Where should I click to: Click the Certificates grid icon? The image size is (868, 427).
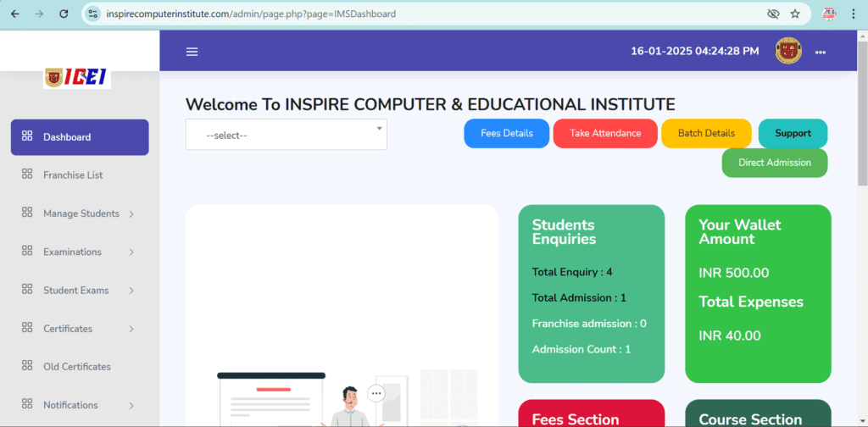click(x=26, y=327)
